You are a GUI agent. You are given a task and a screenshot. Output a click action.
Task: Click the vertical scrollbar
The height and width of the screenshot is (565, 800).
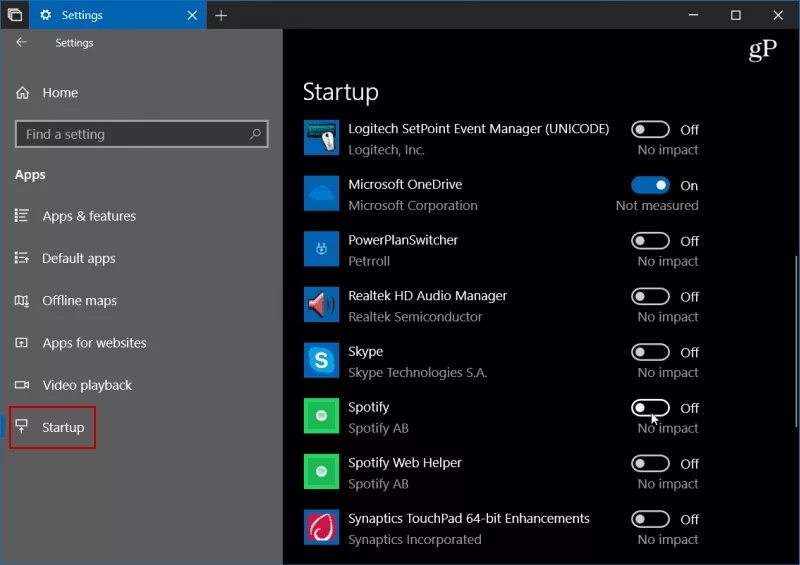tap(796, 341)
